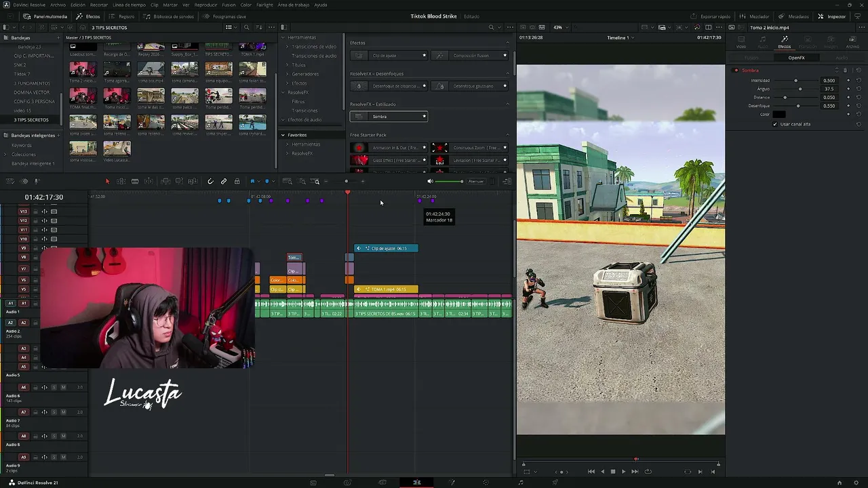868x488 pixels.
Task: Add keyframe for Ángulo parameter
Action: point(848,89)
